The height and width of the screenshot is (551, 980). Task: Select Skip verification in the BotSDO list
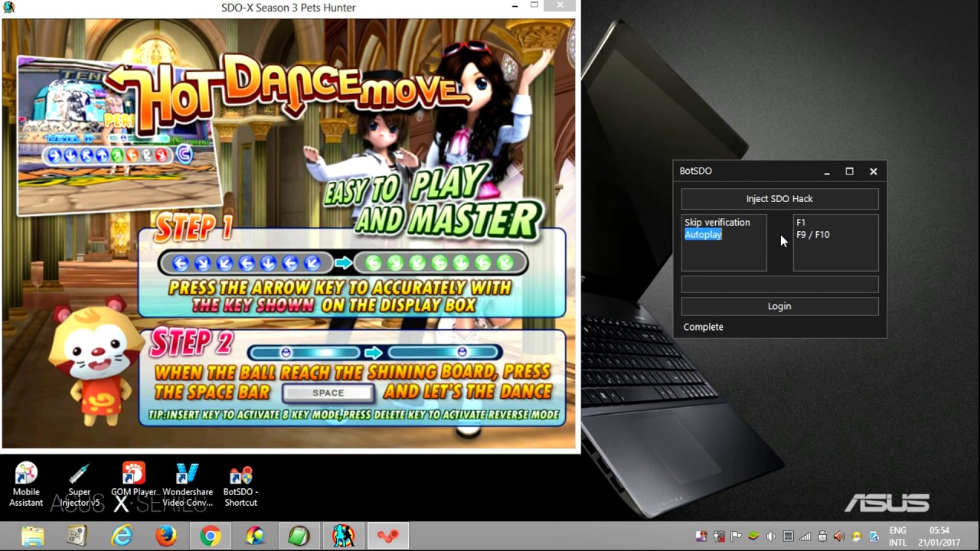coord(717,223)
